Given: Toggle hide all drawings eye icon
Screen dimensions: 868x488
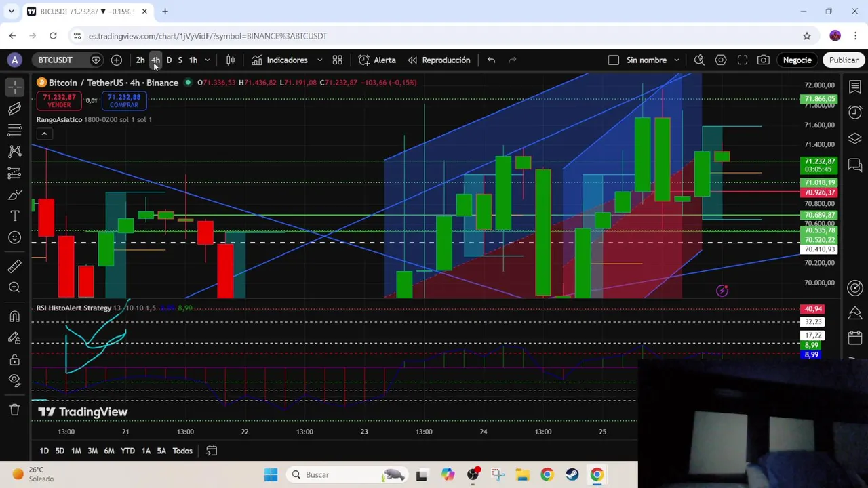Looking at the screenshot, I should (14, 381).
